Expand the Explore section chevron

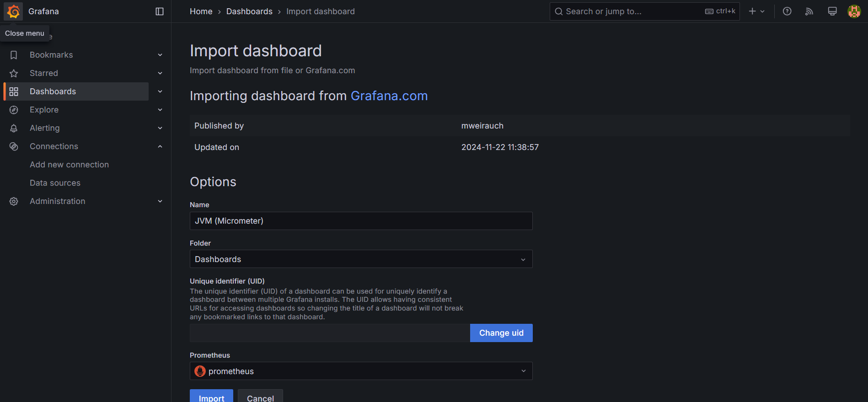160,110
